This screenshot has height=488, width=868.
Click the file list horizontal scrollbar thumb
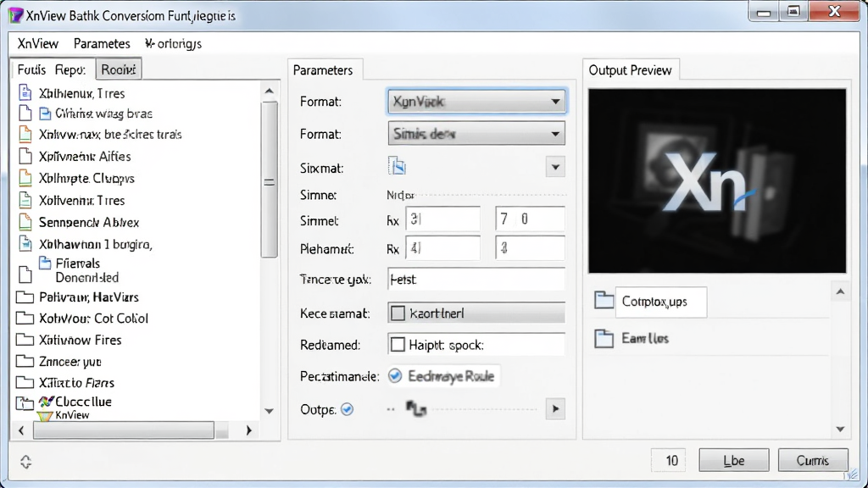coord(124,430)
